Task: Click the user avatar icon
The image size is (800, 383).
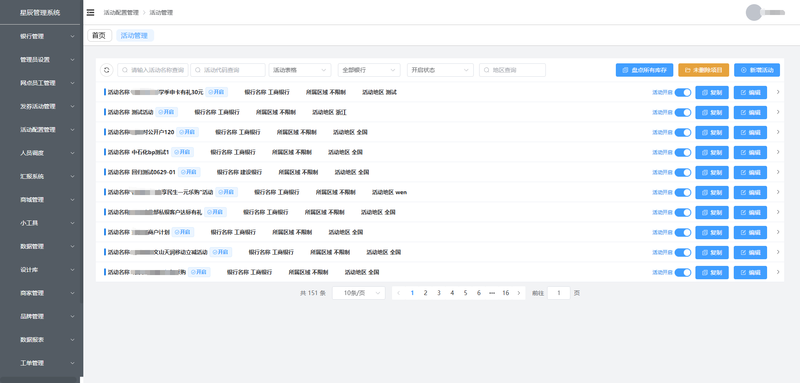Action: coord(754,13)
